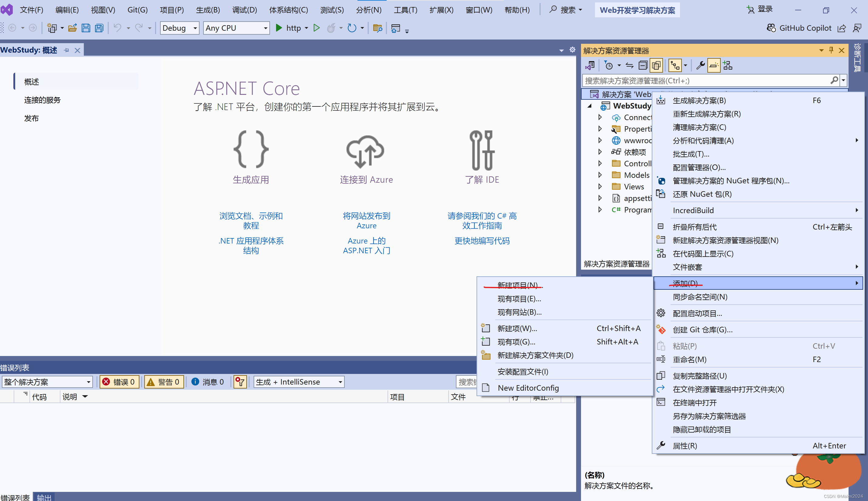This screenshot has width=868, height=501.
Task: Open link 将网站发布到 Azure
Action: coord(367,221)
